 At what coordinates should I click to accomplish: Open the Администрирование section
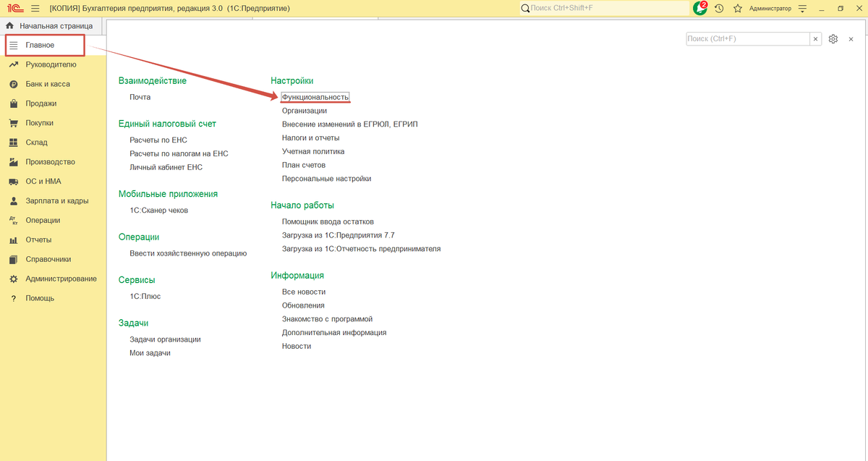coord(61,279)
